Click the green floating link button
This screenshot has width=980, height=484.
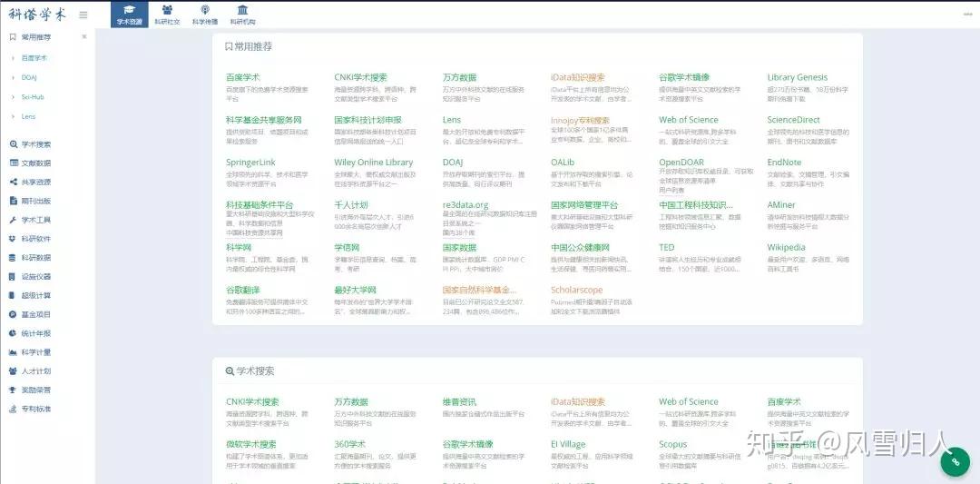pyautogui.click(x=955, y=462)
